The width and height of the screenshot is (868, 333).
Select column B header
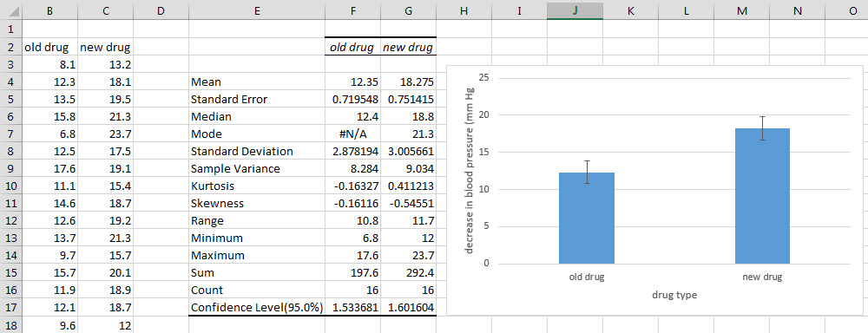click(49, 10)
